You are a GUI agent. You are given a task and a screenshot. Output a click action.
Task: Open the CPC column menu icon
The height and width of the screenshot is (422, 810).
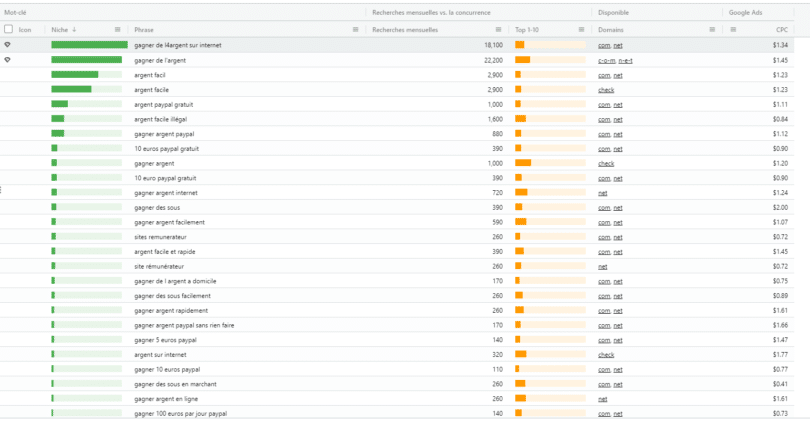[x=733, y=29]
